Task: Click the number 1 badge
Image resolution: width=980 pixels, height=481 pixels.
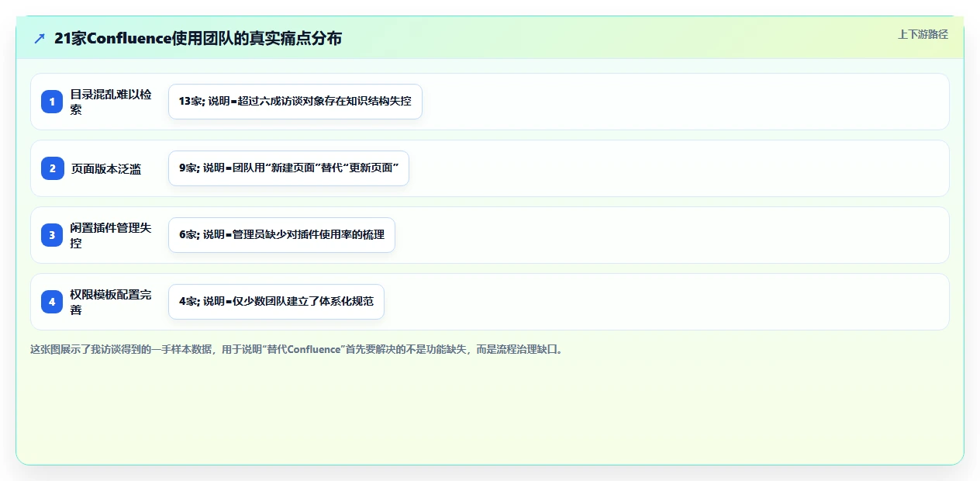Action: (x=52, y=102)
